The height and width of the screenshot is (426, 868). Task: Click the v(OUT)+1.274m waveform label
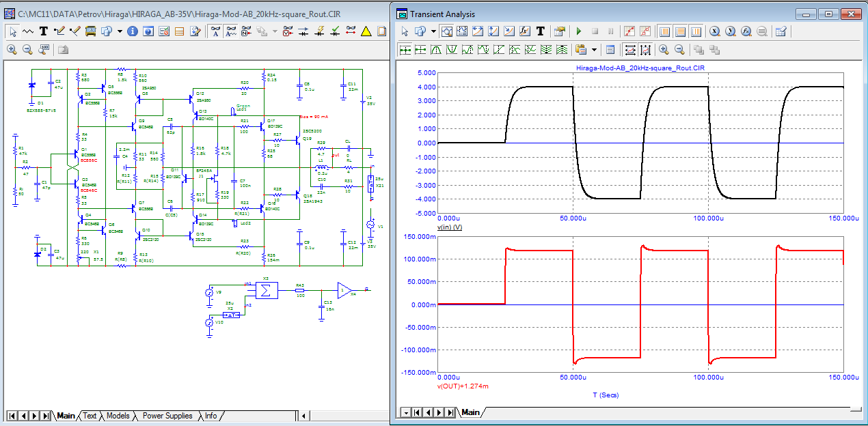(x=463, y=386)
